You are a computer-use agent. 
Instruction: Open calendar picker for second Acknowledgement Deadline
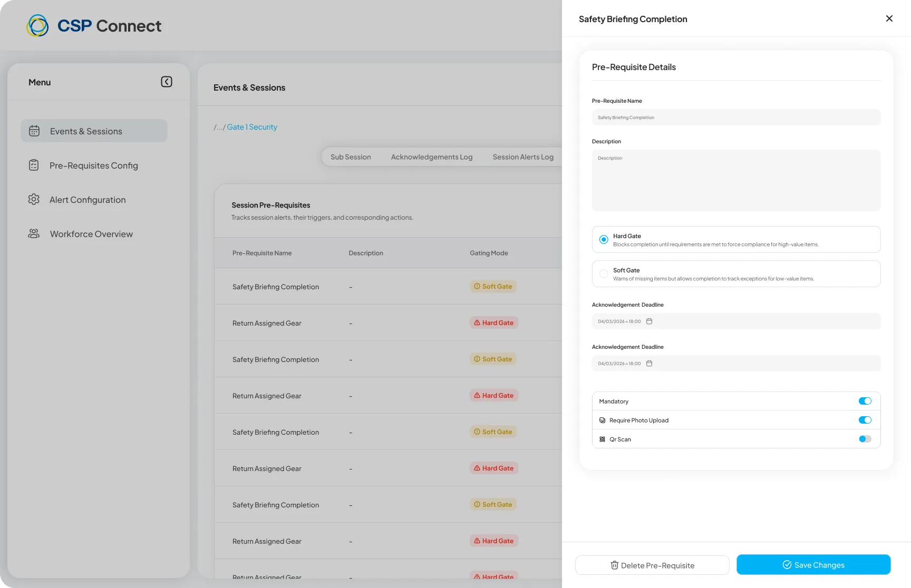[649, 364]
